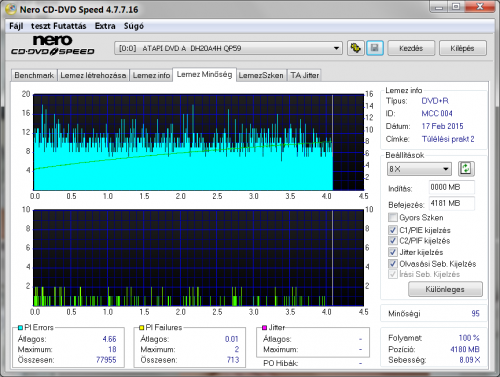The width and height of the screenshot is (500, 377).
Task: Maximize the Nero CD-DVD Speed window
Action: (x=456, y=7)
